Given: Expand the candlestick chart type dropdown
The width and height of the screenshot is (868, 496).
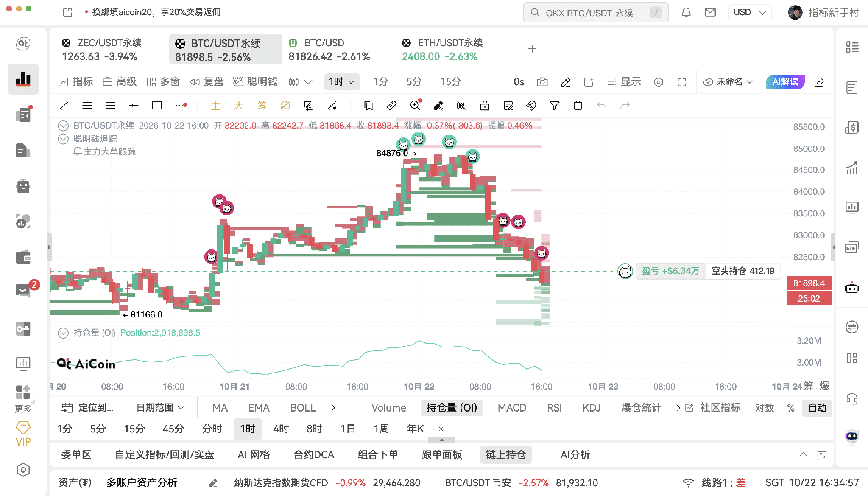Looking at the screenshot, I should tap(308, 82).
